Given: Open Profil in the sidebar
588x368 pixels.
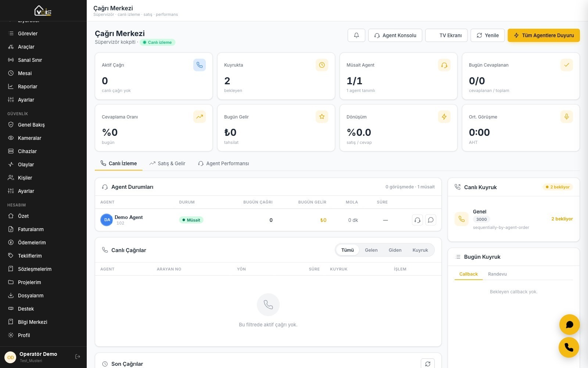Looking at the screenshot, I should pyautogui.click(x=43, y=335).
